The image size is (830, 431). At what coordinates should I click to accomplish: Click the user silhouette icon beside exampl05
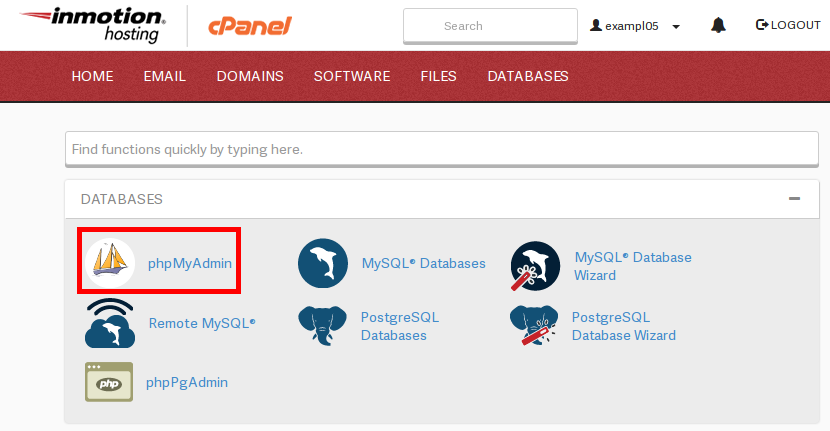(596, 25)
